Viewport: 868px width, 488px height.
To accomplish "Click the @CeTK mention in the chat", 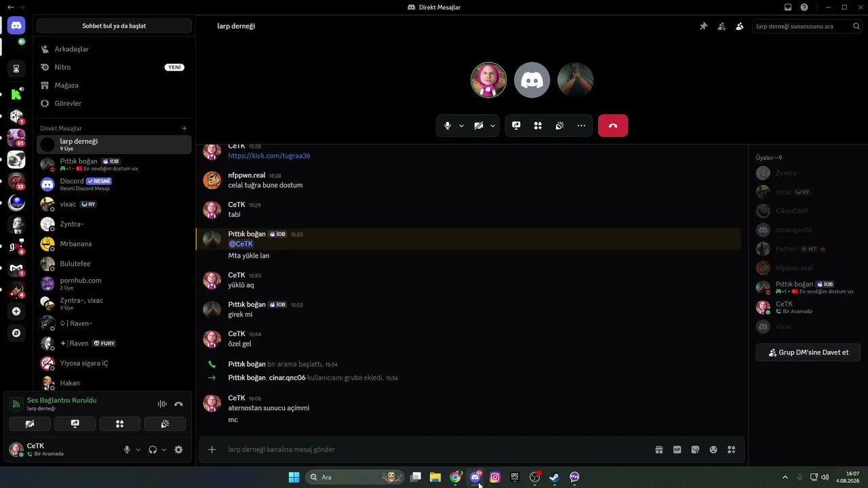I will 241,244.
